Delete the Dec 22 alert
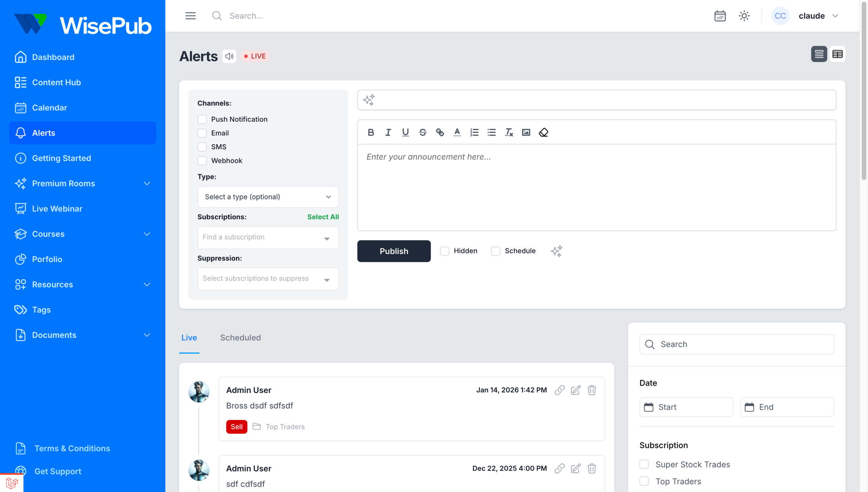 point(592,469)
